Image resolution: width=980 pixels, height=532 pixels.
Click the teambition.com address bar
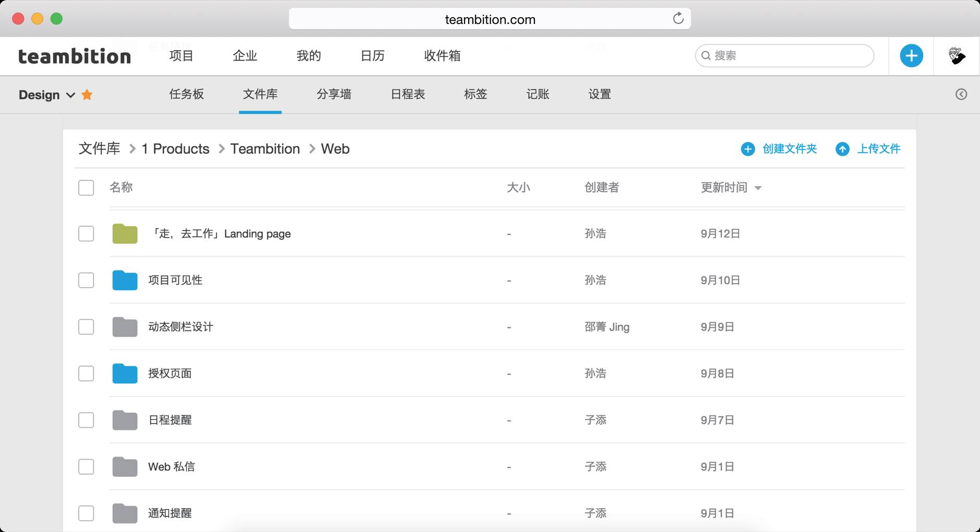click(x=490, y=19)
